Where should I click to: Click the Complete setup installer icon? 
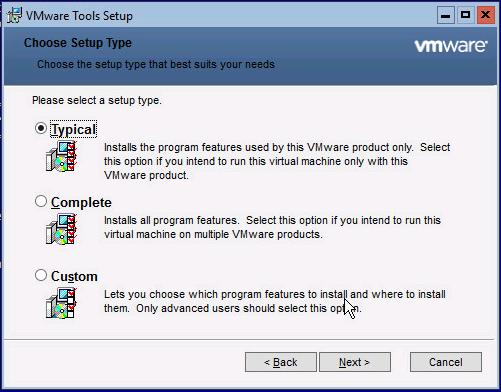[x=61, y=229]
